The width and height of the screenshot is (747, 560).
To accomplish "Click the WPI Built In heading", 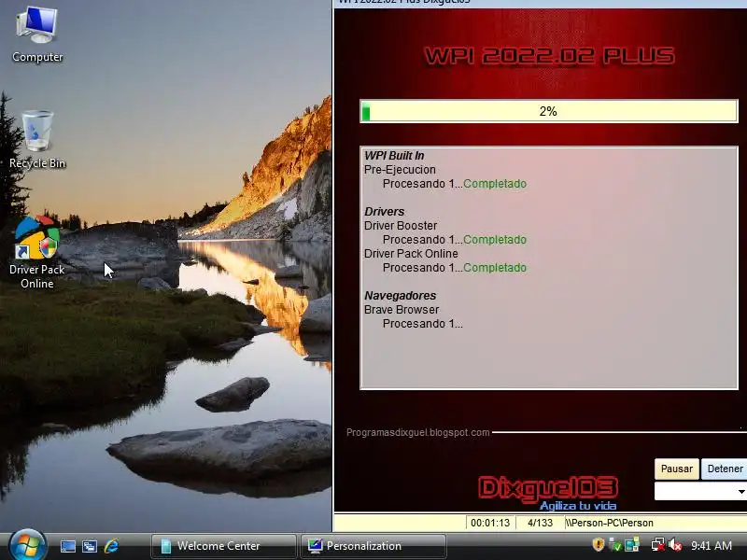I will [x=394, y=156].
